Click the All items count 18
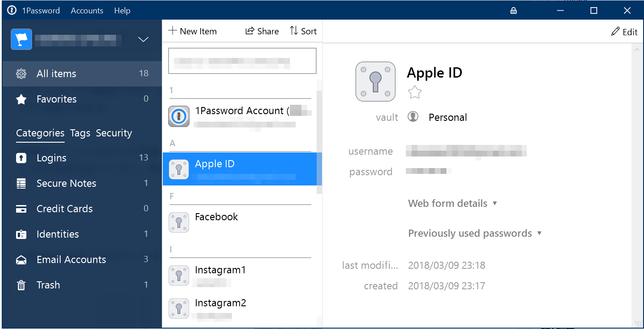Image resolution: width=644 pixels, height=329 pixels. (x=144, y=73)
